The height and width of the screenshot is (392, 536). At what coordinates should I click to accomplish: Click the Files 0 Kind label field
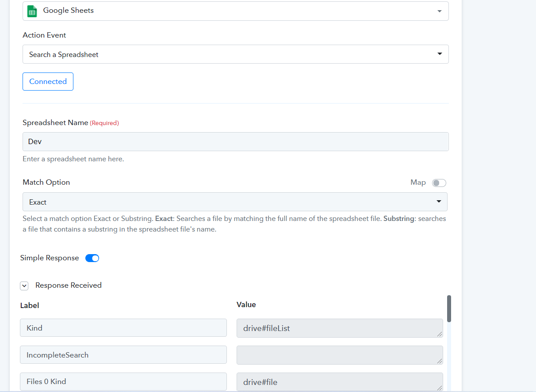click(123, 381)
